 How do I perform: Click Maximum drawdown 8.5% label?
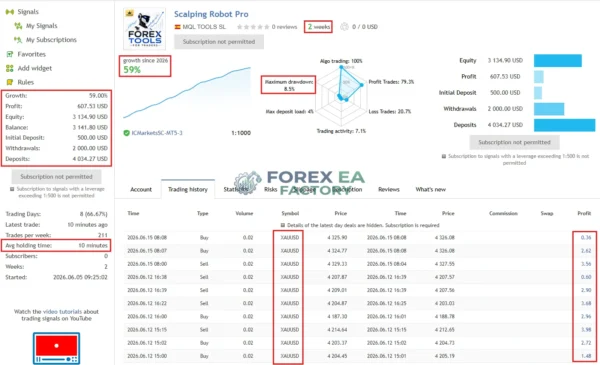click(289, 85)
